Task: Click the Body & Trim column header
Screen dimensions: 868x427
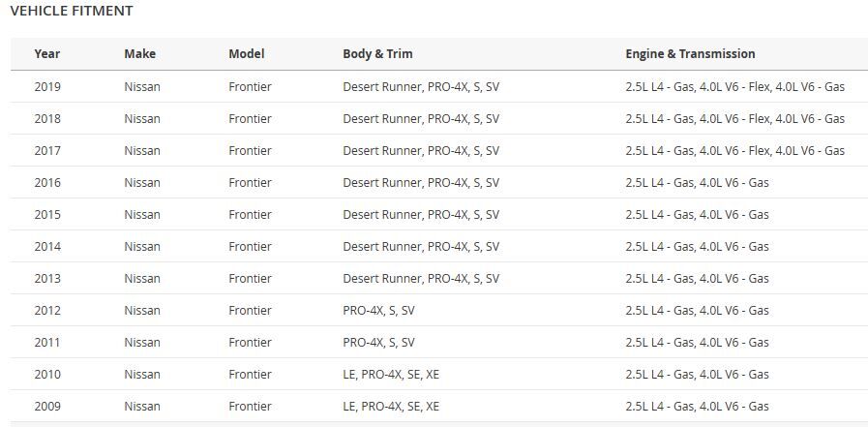Action: point(377,54)
